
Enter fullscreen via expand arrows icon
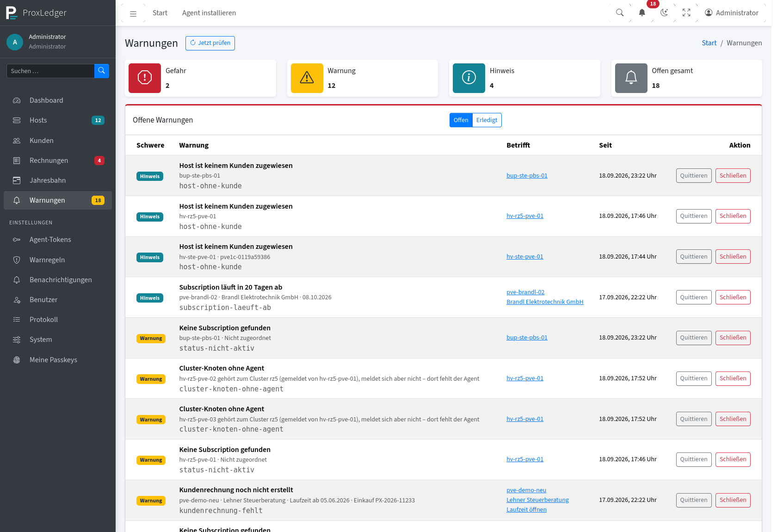click(x=686, y=13)
